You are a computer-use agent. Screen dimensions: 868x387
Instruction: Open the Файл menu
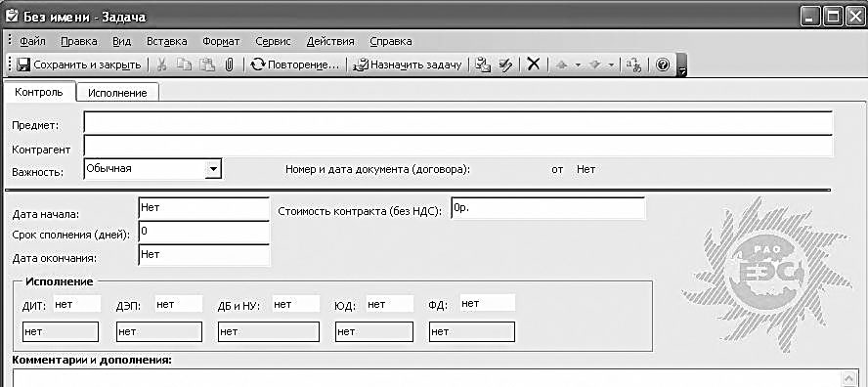[x=32, y=41]
